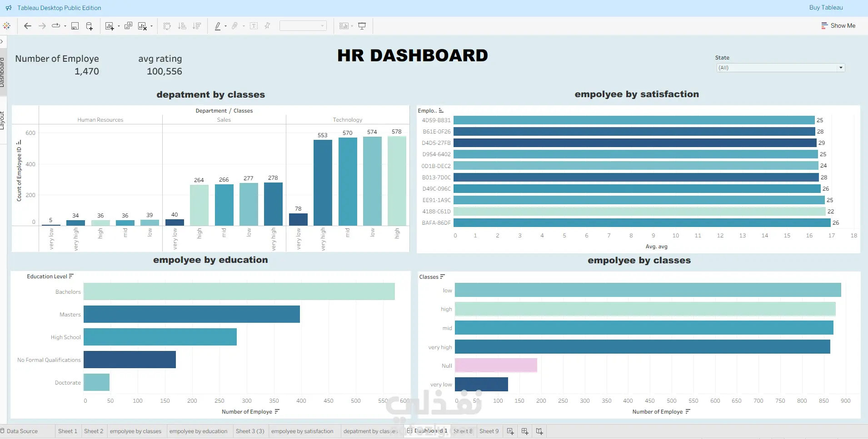
Task: Open the Data Source tab
Action: (x=19, y=431)
